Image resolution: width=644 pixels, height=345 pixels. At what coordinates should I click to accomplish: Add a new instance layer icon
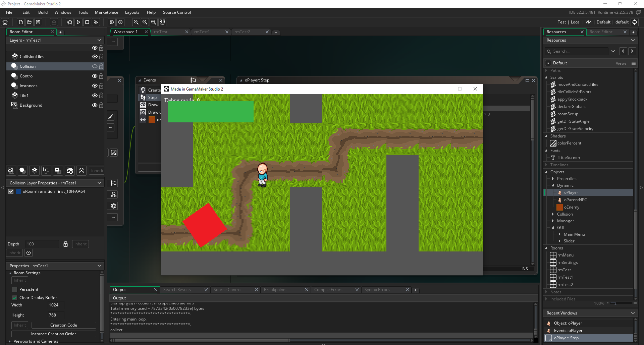22,170
